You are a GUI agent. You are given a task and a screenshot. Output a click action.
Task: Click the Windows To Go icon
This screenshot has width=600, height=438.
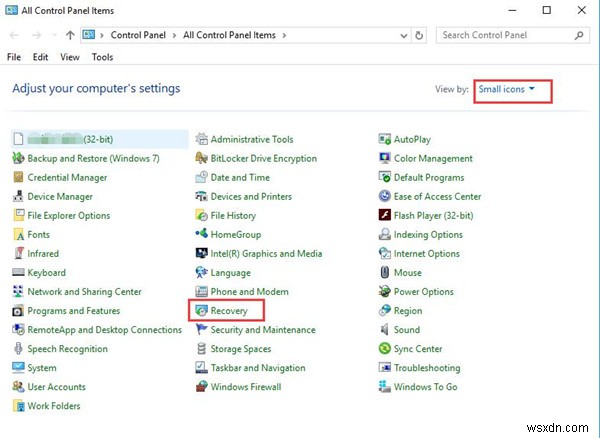(385, 387)
